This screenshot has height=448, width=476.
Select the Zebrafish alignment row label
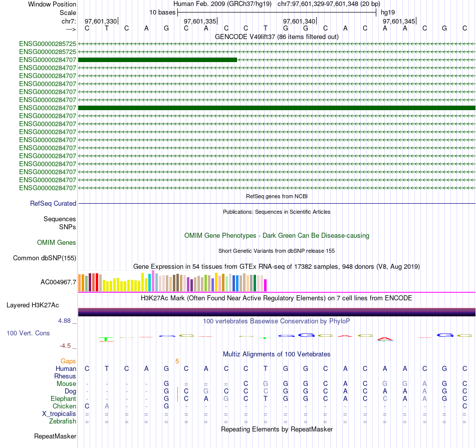(x=63, y=421)
